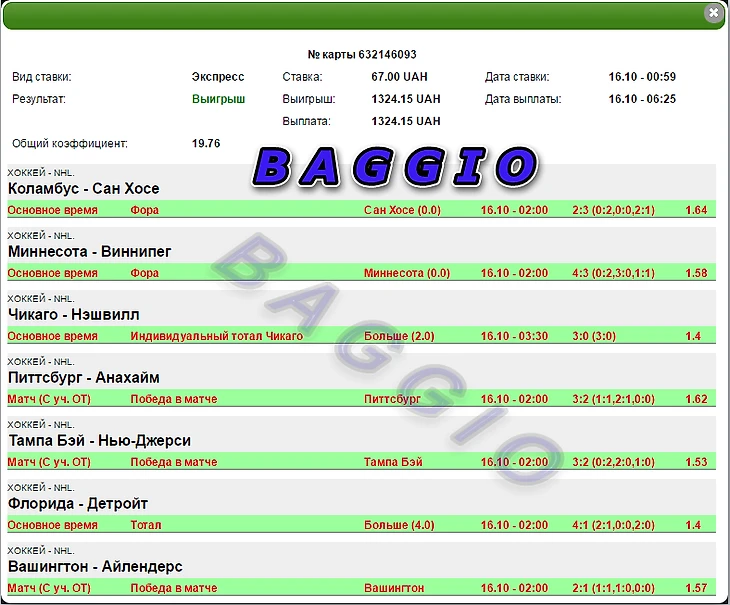This screenshot has height=605, width=730.
Task: Click the Тампа Бэй - Нью-Джерси match
Action: coord(99,440)
